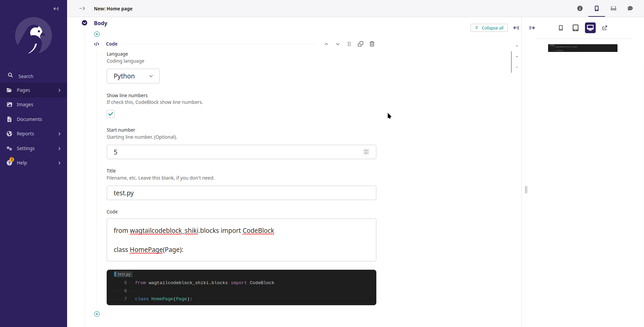Switch preview to tablet size
Image resolution: width=644 pixels, height=327 pixels.
coord(576,28)
